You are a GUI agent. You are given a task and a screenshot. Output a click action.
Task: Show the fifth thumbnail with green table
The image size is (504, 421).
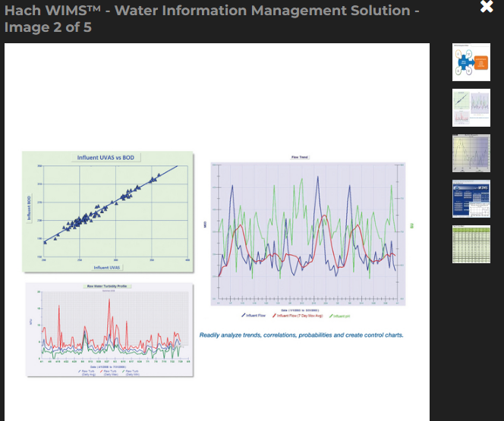[x=471, y=244]
